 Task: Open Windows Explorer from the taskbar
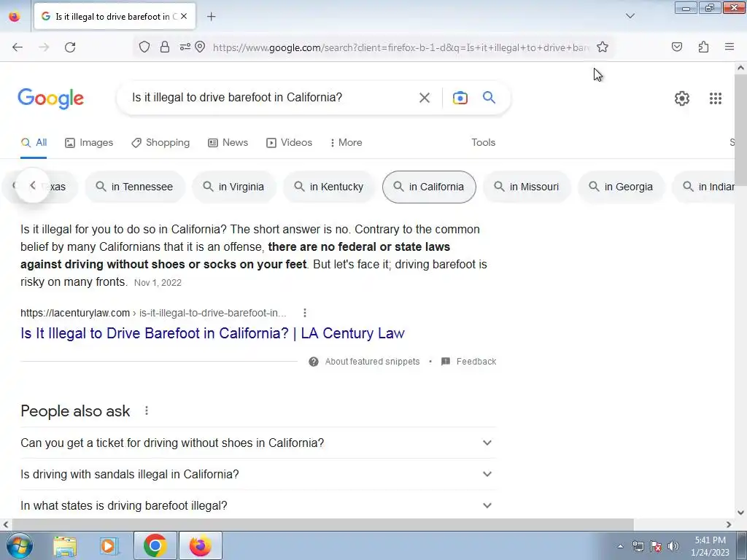[x=65, y=545]
